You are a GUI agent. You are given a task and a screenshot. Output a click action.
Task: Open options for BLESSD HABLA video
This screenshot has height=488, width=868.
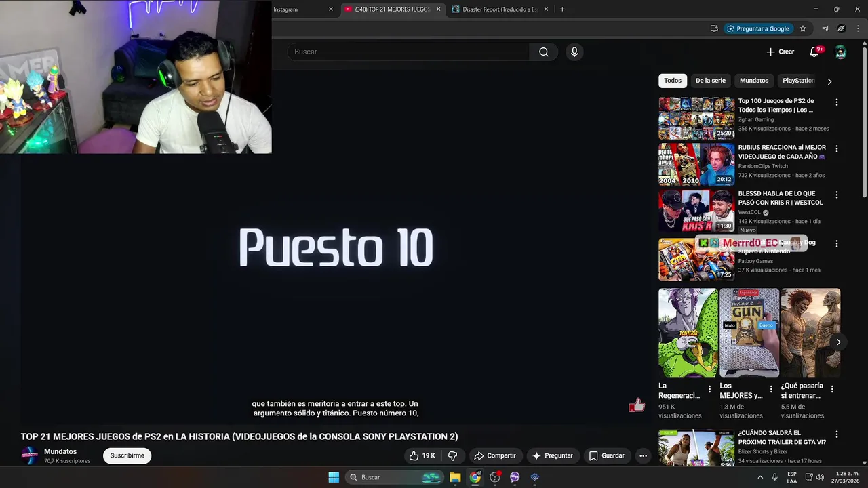click(x=836, y=195)
